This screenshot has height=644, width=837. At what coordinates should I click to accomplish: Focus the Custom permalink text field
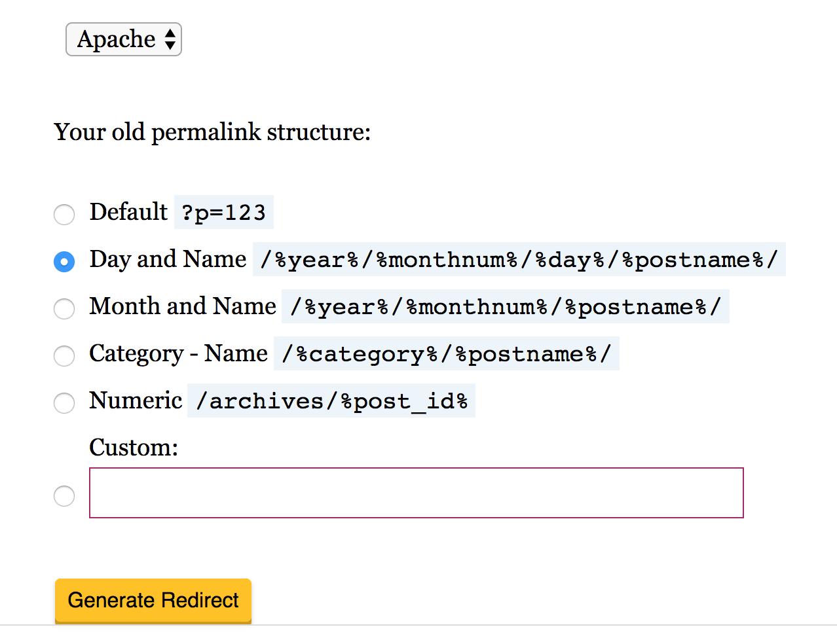(x=416, y=493)
